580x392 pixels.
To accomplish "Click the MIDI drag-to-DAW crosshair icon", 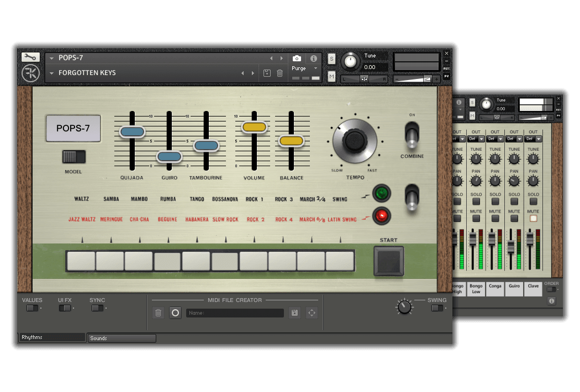I will point(312,313).
